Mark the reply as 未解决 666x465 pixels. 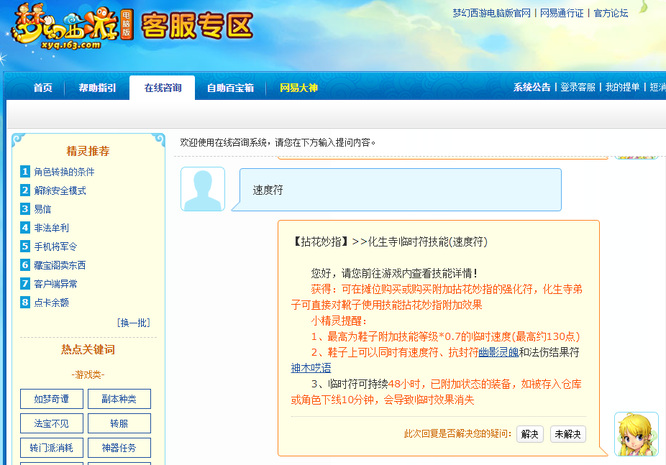pos(568,434)
